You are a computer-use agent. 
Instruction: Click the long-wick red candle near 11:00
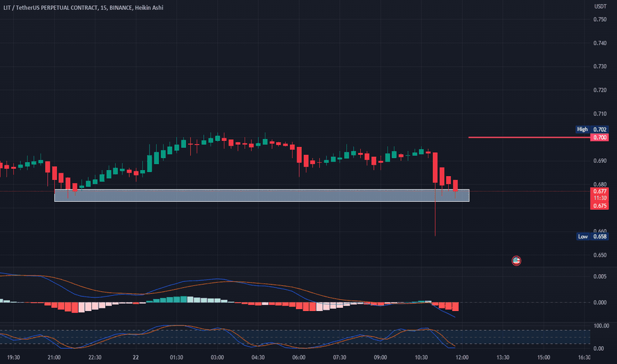pos(435,195)
